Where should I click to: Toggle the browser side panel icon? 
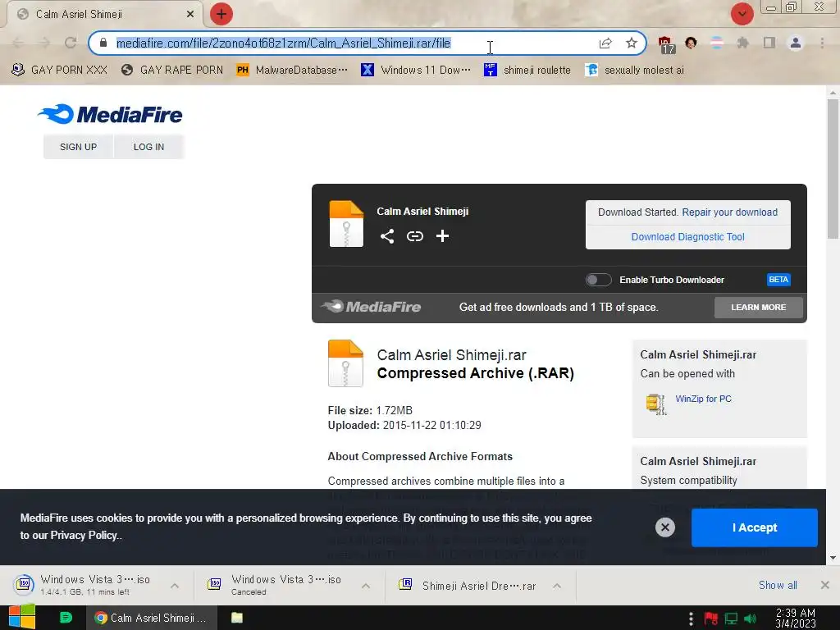(769, 43)
